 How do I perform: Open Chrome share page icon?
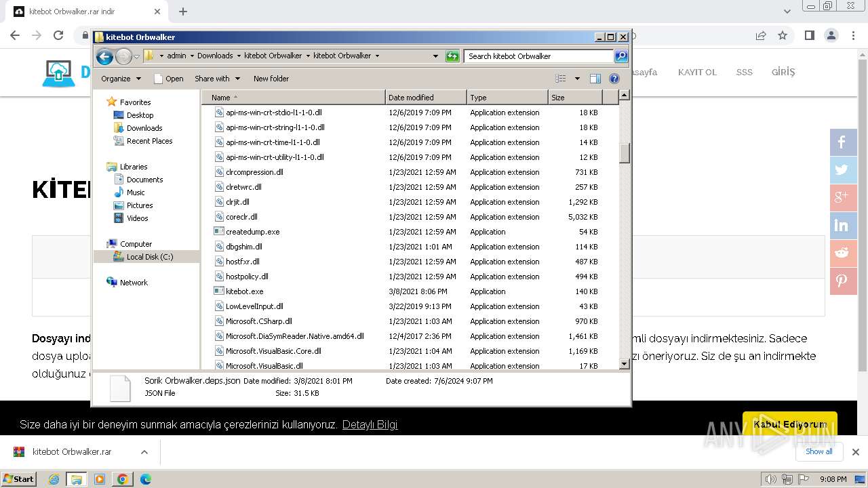(761, 35)
